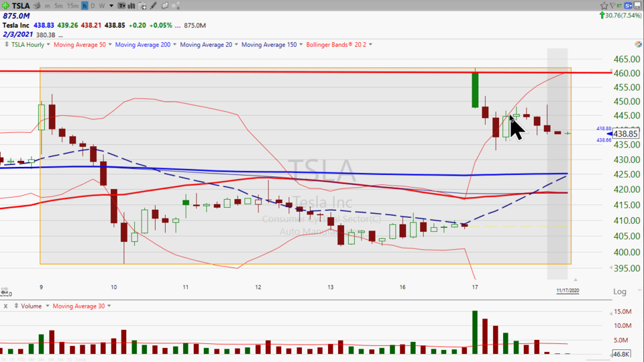Toggle the T text labels icon
Screen dimensions: 644x362
click(122, 6)
